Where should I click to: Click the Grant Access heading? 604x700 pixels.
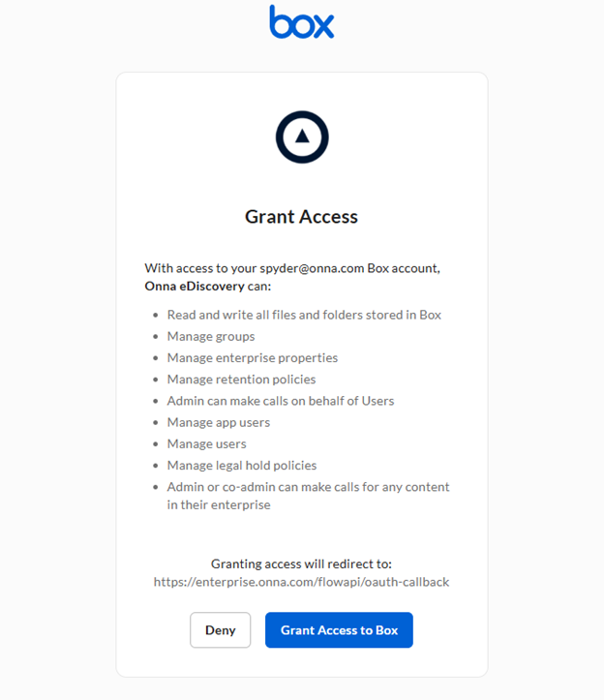click(301, 217)
